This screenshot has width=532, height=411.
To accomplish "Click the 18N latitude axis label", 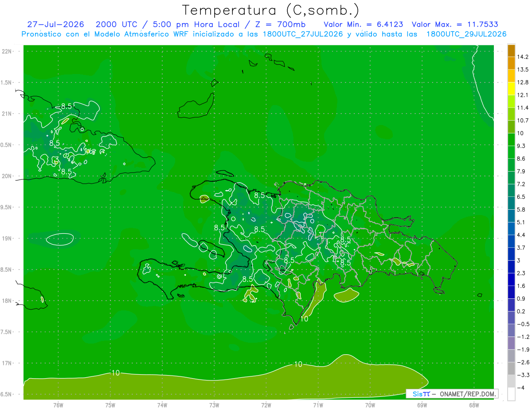I will pyautogui.click(x=7, y=301).
